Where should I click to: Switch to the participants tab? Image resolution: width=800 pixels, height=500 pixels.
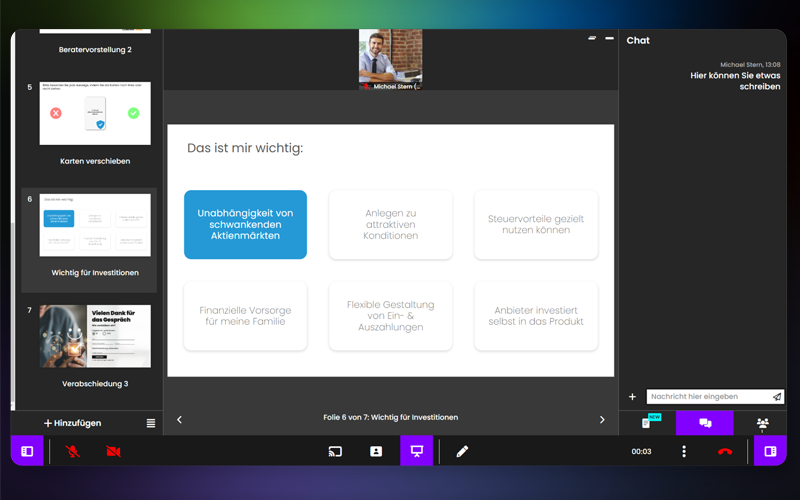click(763, 423)
